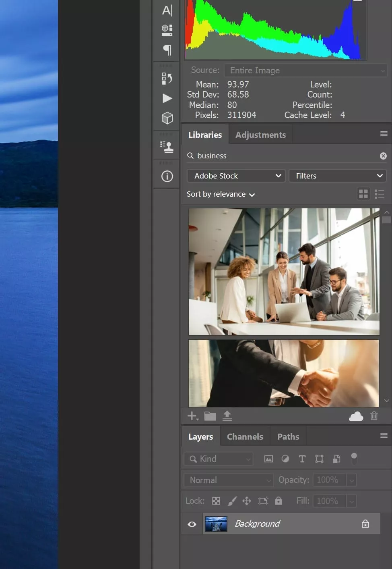Open the Libraries panel menu
Image resolution: width=392 pixels, height=569 pixels.
click(x=384, y=134)
